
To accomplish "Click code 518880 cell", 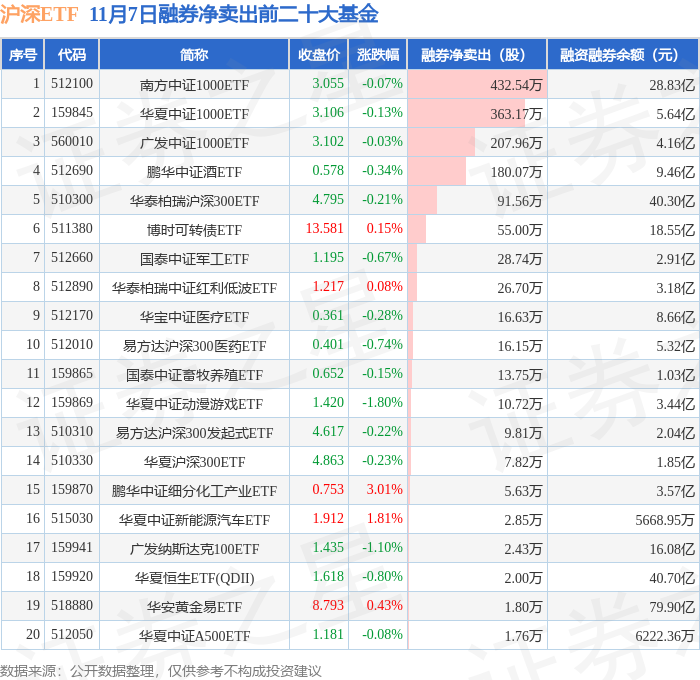I will tap(72, 606).
